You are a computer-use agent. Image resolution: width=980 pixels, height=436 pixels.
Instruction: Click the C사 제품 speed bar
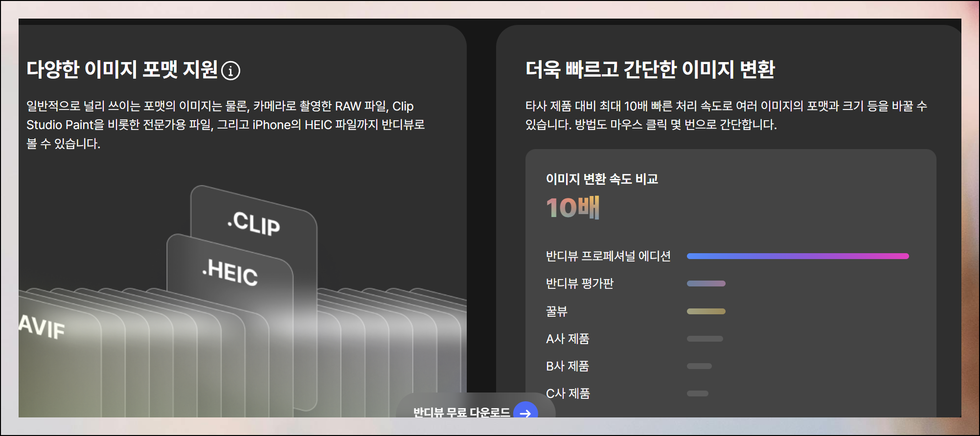698,393
